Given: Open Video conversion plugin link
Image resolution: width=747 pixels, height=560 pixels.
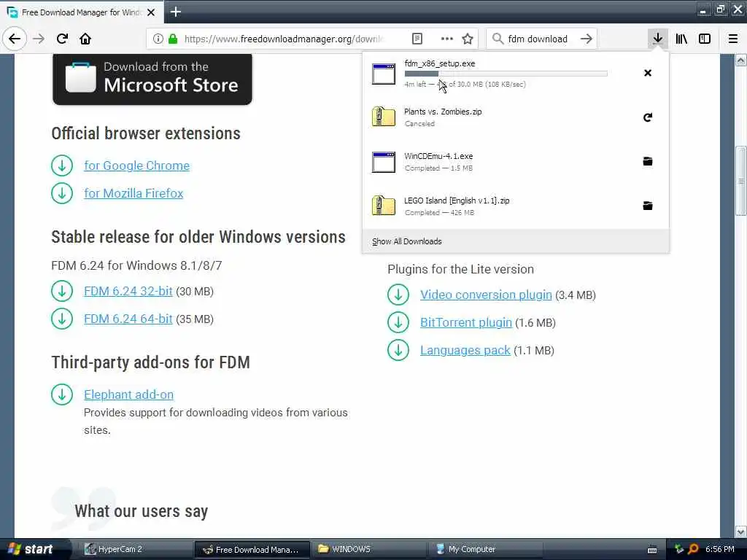Looking at the screenshot, I should click(486, 295).
